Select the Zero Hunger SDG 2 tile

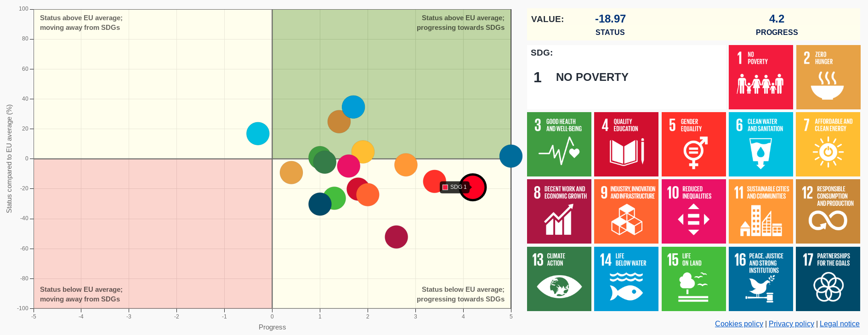[828, 77]
